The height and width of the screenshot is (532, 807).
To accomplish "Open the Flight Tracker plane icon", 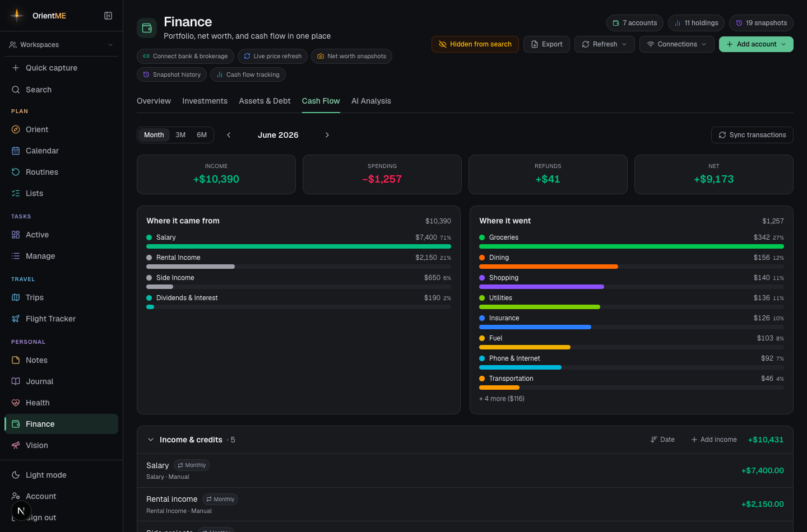I will point(16,319).
